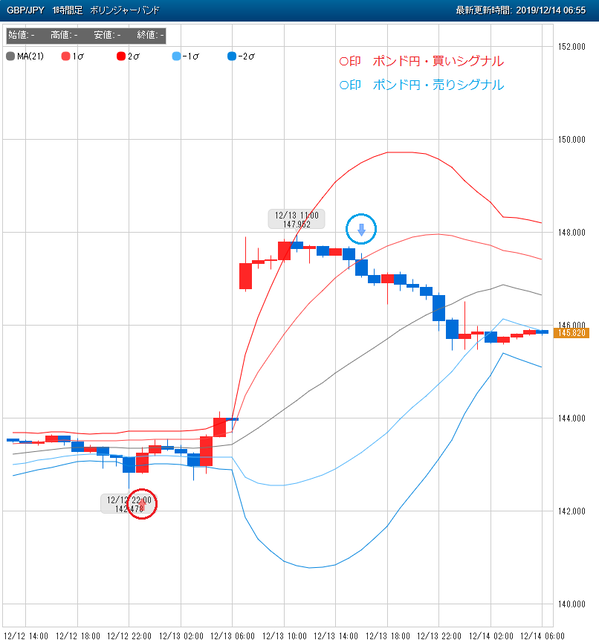Click the 142.000 price axis label
Viewport: 599px width, 640px height.
coord(571,511)
